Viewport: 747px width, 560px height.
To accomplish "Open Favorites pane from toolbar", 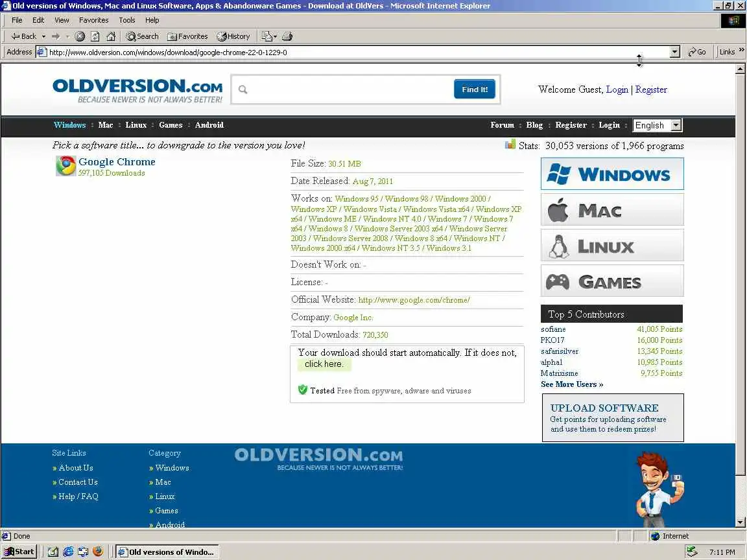I will (187, 36).
